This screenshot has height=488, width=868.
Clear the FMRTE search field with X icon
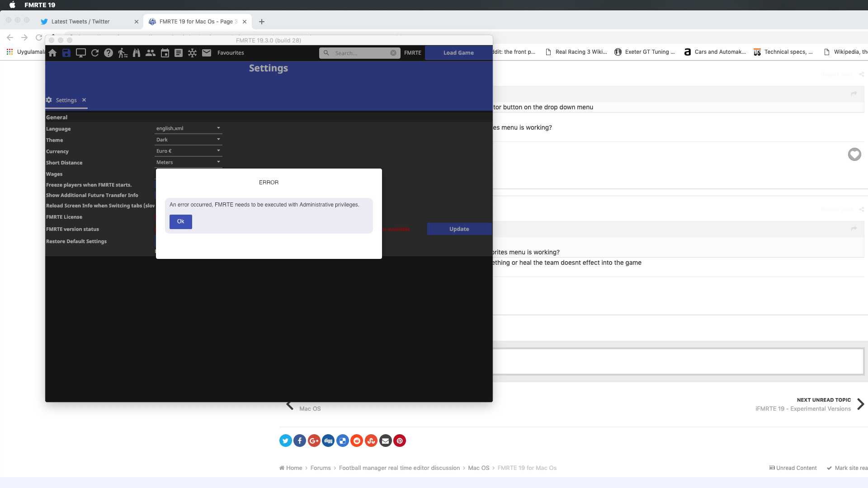pos(393,53)
